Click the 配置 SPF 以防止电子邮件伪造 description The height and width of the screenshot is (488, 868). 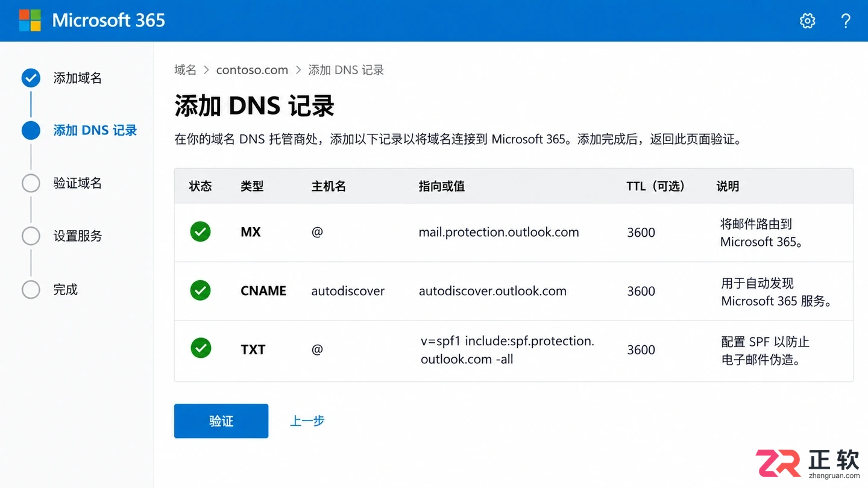tap(766, 351)
